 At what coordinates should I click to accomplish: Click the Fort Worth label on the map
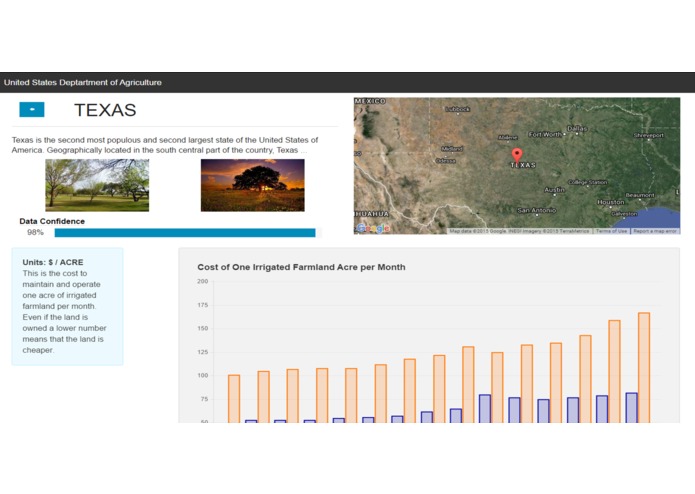point(545,134)
